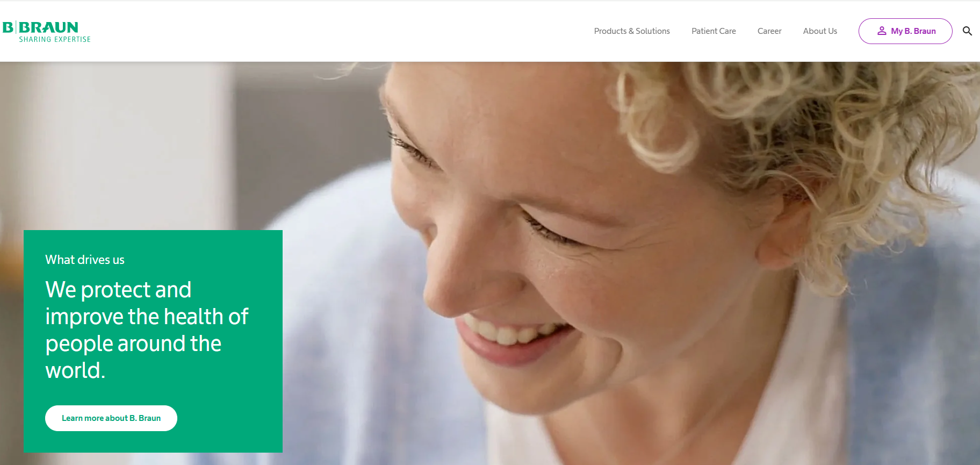
Task: Open the search magnifier icon
Action: click(967, 31)
